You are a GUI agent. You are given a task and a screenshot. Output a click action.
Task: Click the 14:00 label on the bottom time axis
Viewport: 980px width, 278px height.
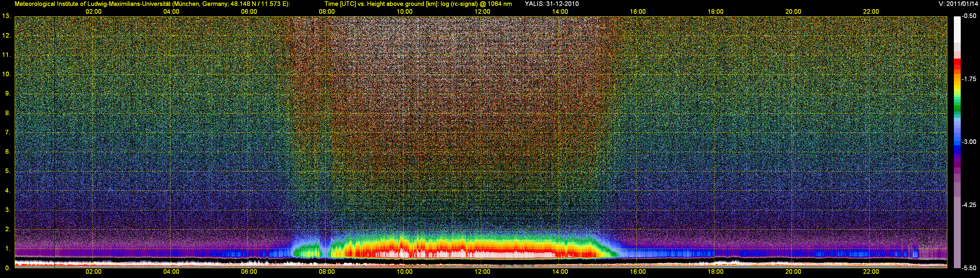coord(560,271)
